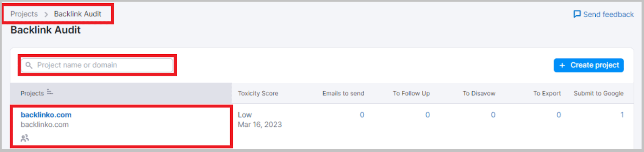Click the breadcrumb chevron separator
The image size is (644, 152).
46,14
